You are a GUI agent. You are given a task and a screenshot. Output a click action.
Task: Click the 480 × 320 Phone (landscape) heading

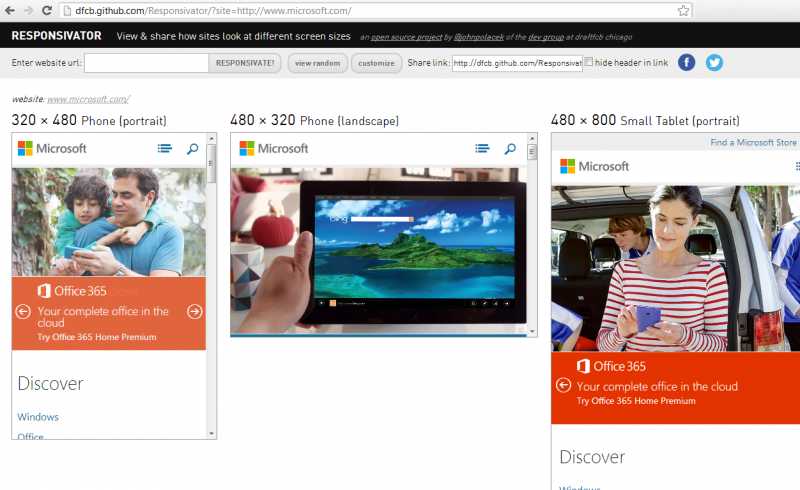(314, 120)
